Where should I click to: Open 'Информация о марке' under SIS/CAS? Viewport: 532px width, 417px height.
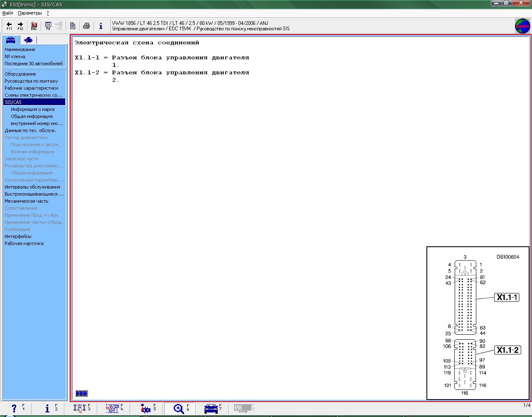[32, 109]
